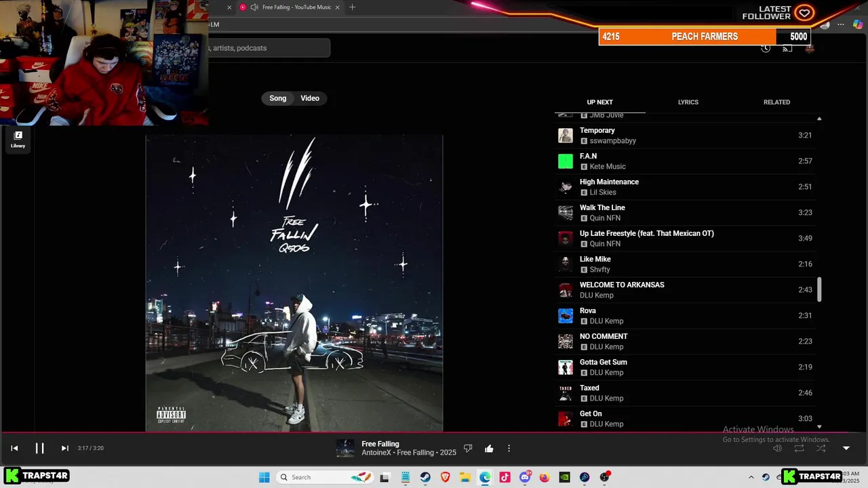This screenshot has height=488, width=868.
Task: Seek on the red song progress bar
Action: [434, 432]
